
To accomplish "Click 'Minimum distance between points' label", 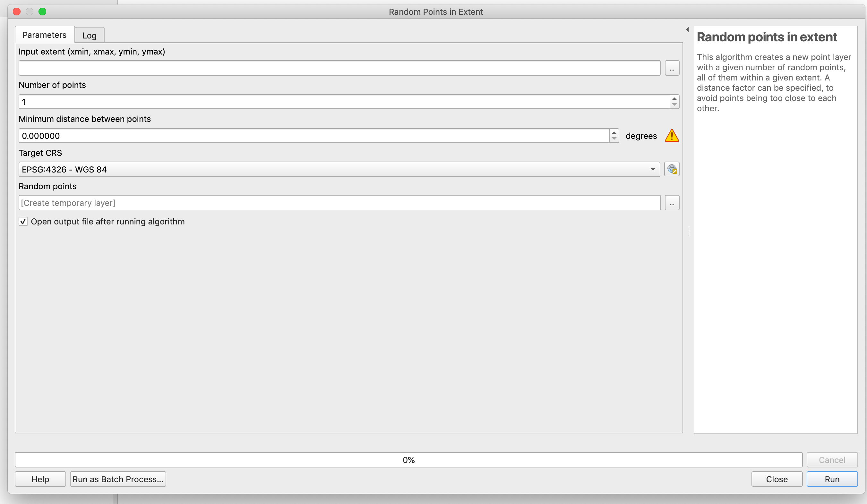I will (x=85, y=119).
